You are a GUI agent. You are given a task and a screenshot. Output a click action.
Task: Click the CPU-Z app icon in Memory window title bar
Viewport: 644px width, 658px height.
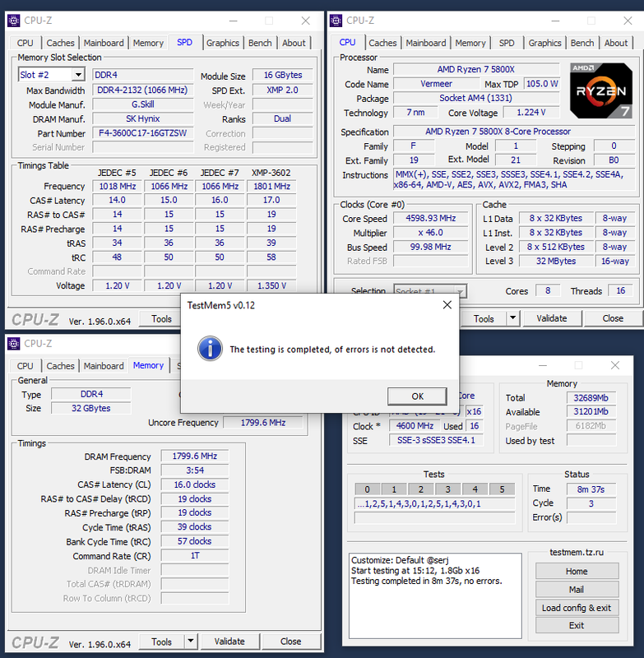coord(13,344)
